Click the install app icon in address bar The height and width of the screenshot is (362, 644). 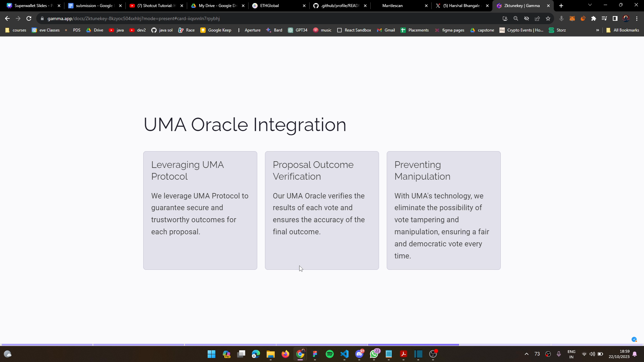tap(505, 18)
